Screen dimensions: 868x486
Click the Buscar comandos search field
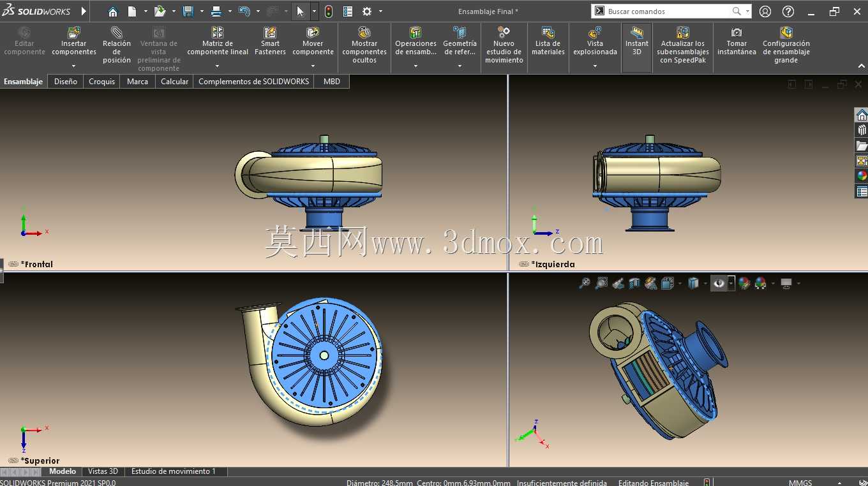tap(667, 11)
